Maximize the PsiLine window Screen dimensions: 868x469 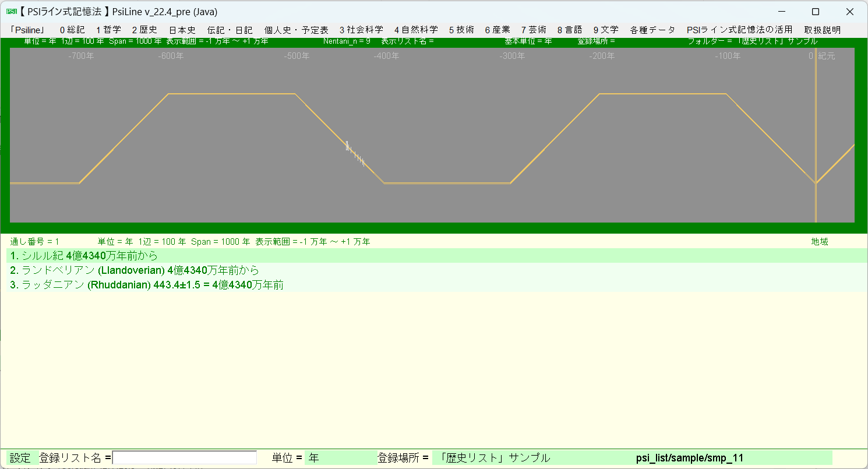816,12
